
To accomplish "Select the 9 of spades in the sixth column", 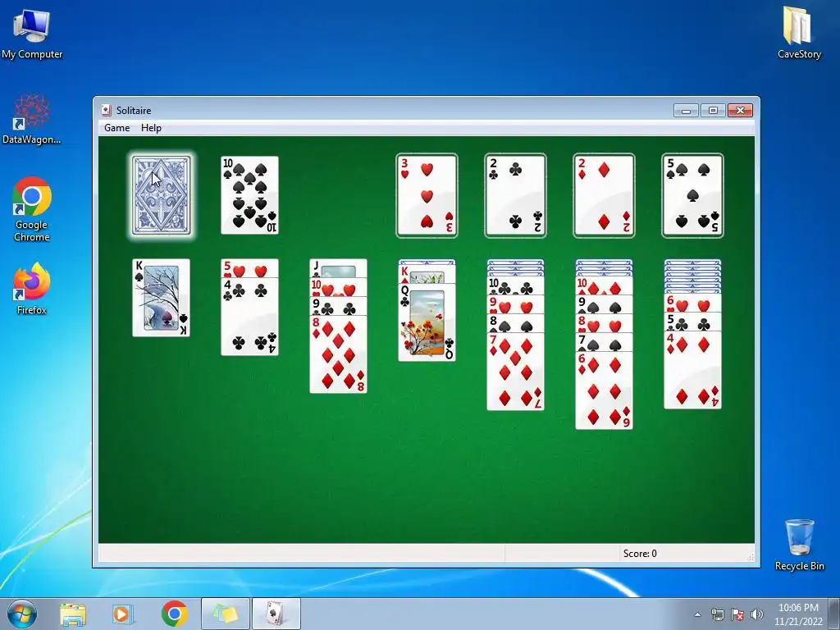I will point(604,304).
